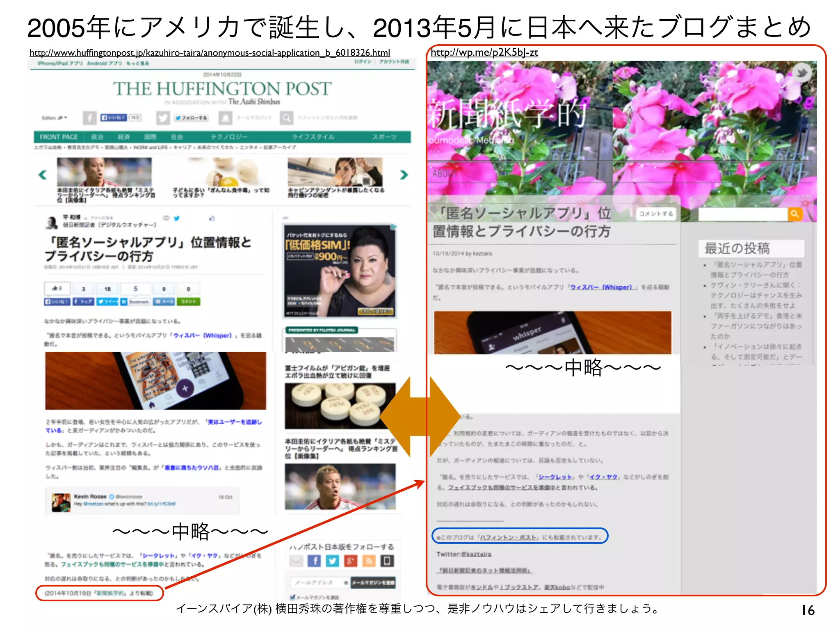Image resolution: width=840 pixels, height=630 pixels.
Task: Click the like count button with thumbs-up
Action: [57, 289]
